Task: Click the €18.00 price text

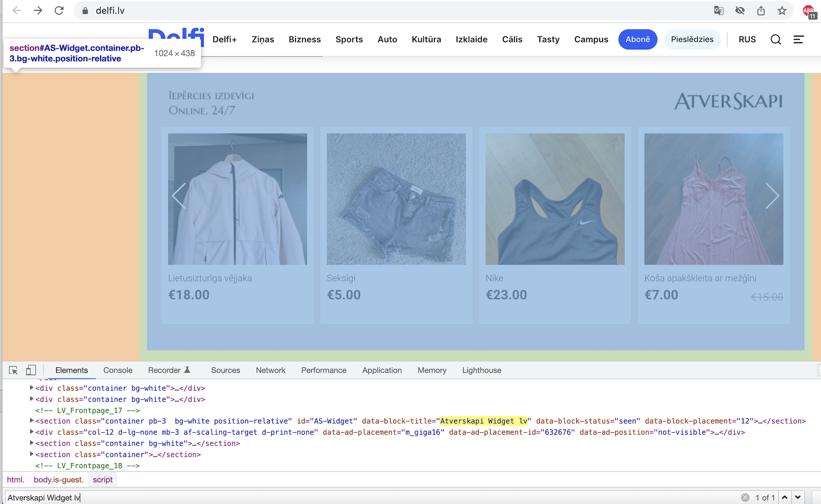Action: coord(189,295)
